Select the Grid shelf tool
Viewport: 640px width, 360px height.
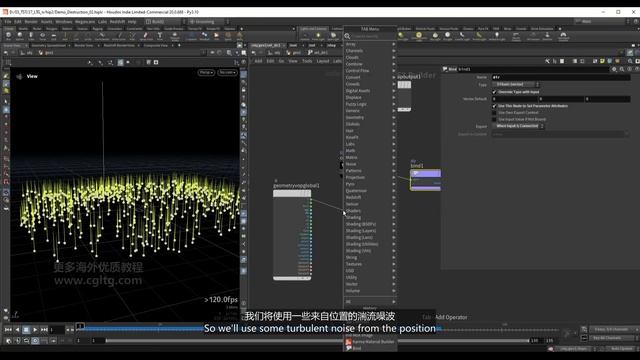pyautogui.click(x=53, y=36)
